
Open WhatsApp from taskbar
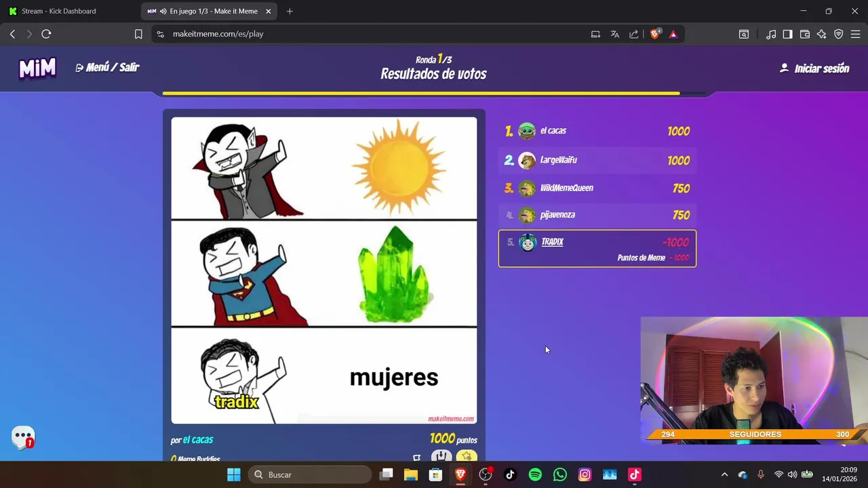click(x=559, y=474)
